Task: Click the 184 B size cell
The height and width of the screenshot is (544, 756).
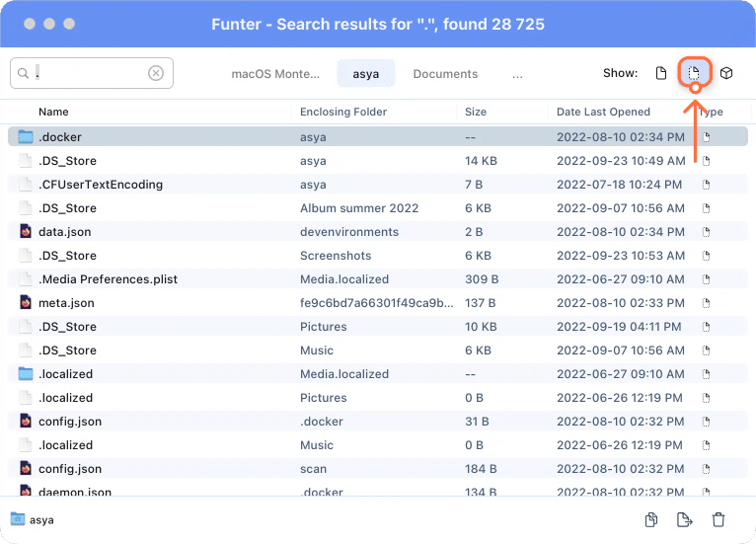Action: [481, 469]
